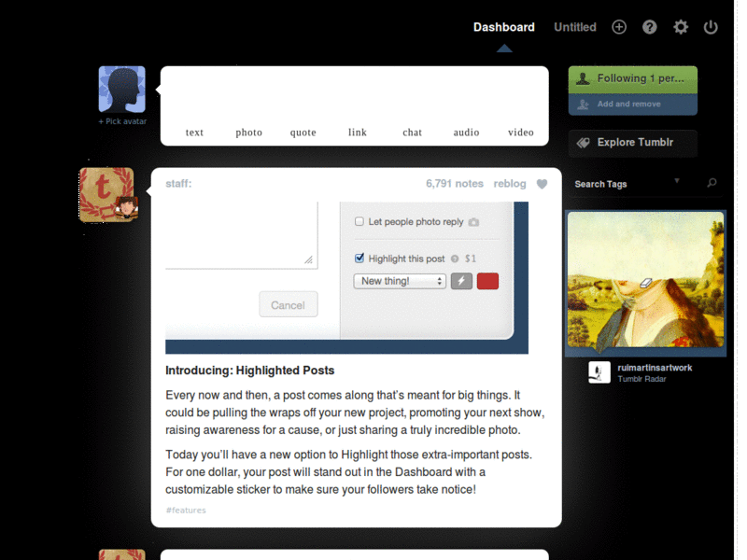This screenshot has height=560, width=747.
Task: Create a new link post
Action: pos(358,133)
